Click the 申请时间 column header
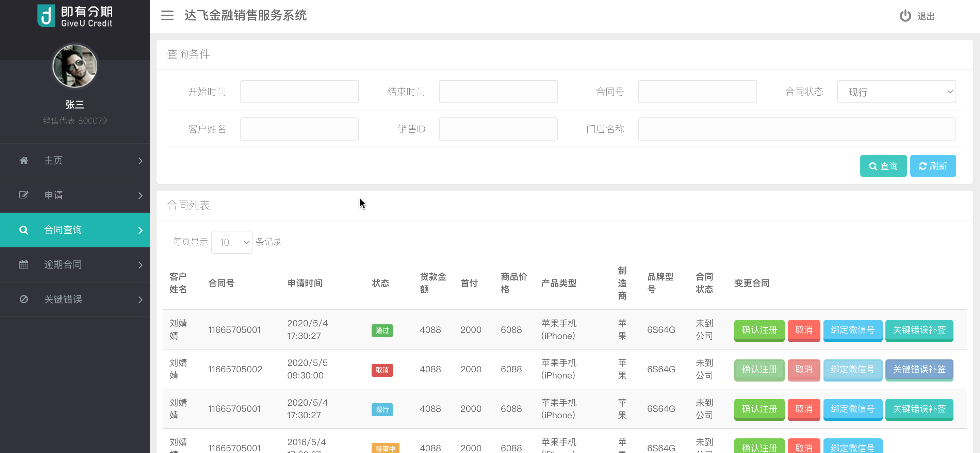 click(305, 284)
